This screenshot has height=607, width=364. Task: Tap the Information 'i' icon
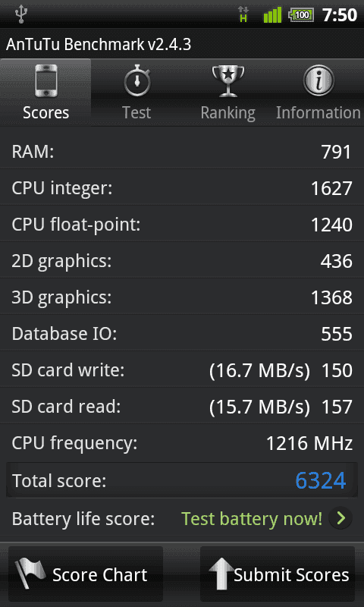318,80
